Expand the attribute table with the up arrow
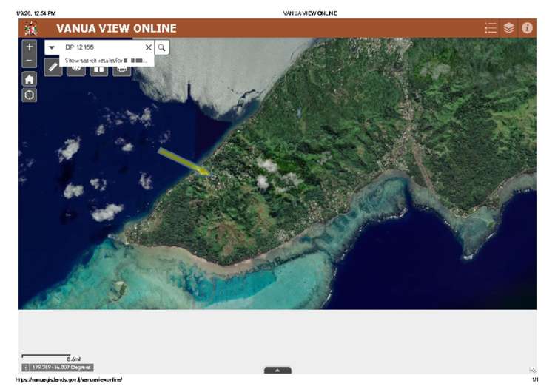555x392 pixels. pyautogui.click(x=277, y=370)
